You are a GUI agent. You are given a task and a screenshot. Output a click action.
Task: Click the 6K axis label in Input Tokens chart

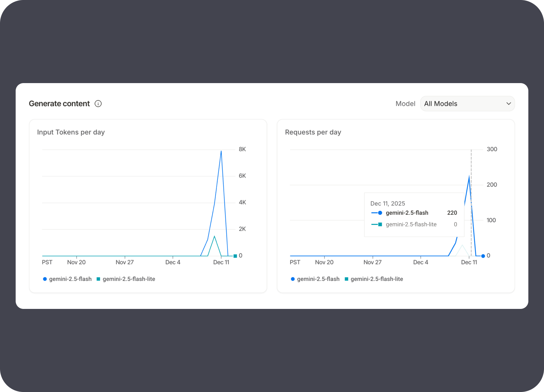coord(242,176)
